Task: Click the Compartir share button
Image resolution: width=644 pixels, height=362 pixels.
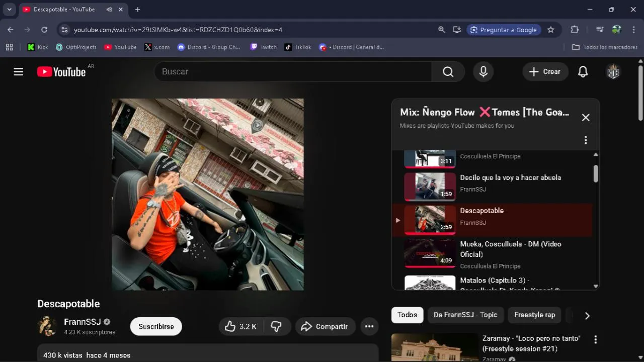Action: pyautogui.click(x=325, y=326)
